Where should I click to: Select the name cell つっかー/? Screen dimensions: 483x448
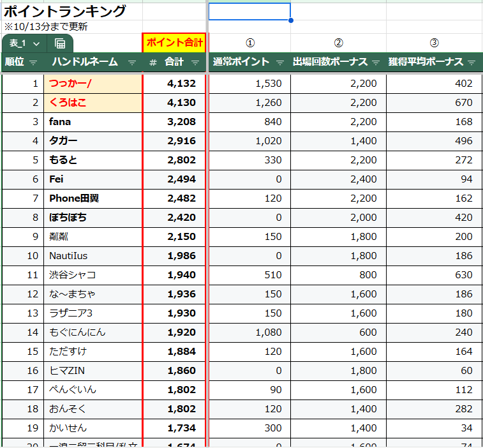[93, 84]
